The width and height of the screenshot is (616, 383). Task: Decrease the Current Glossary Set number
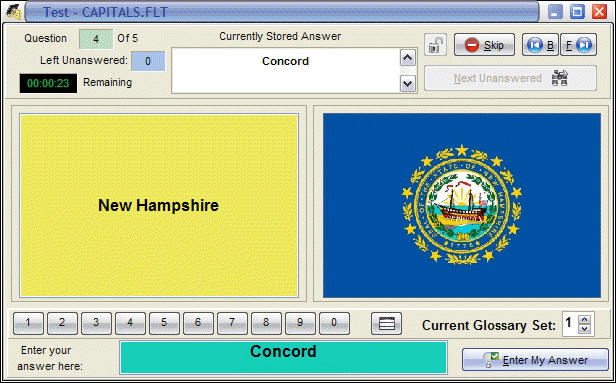tap(585, 329)
